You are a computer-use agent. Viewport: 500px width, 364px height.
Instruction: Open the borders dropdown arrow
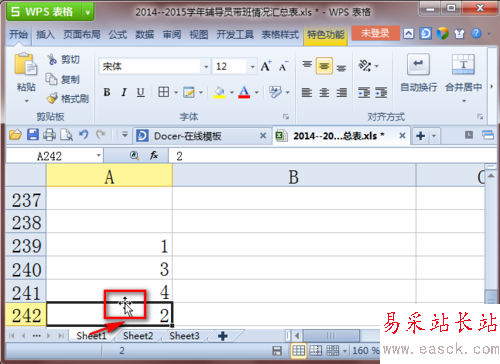tap(176, 92)
